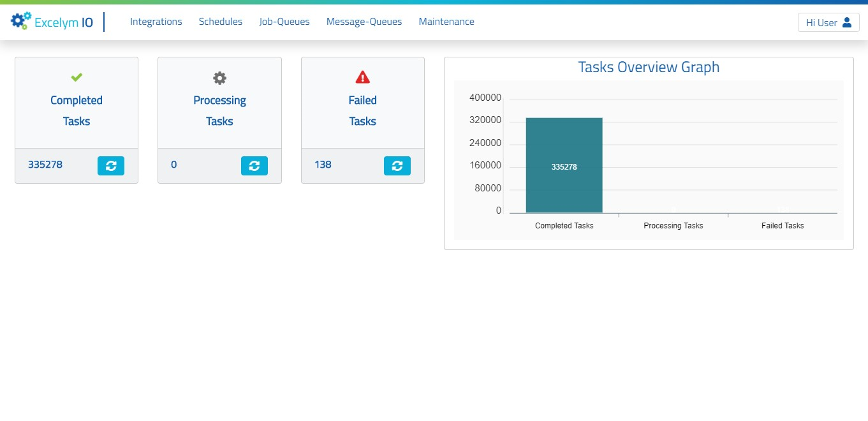Click the red warning triangle on Failed Tasks
Image resolution: width=868 pixels, height=421 pixels.
tap(363, 77)
